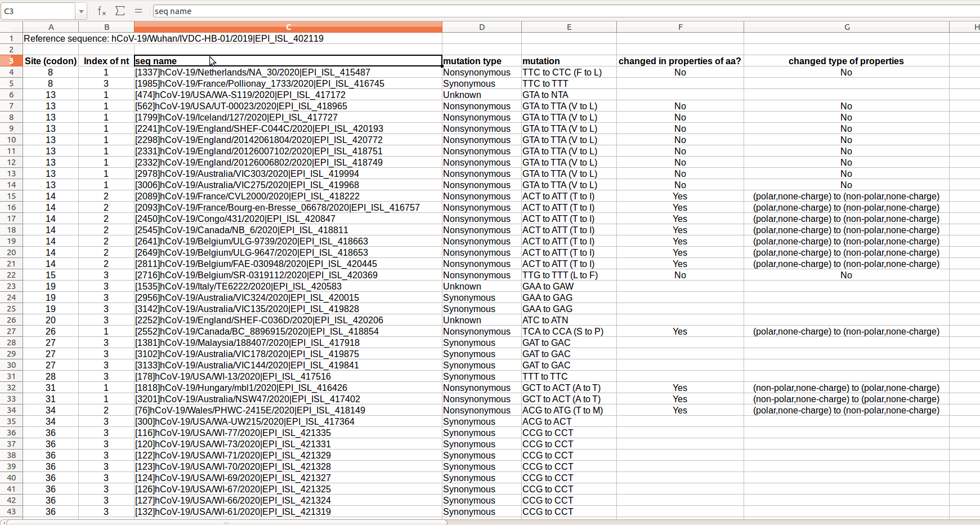980x525 pixels.
Task: Select column E header
Action: (569, 27)
